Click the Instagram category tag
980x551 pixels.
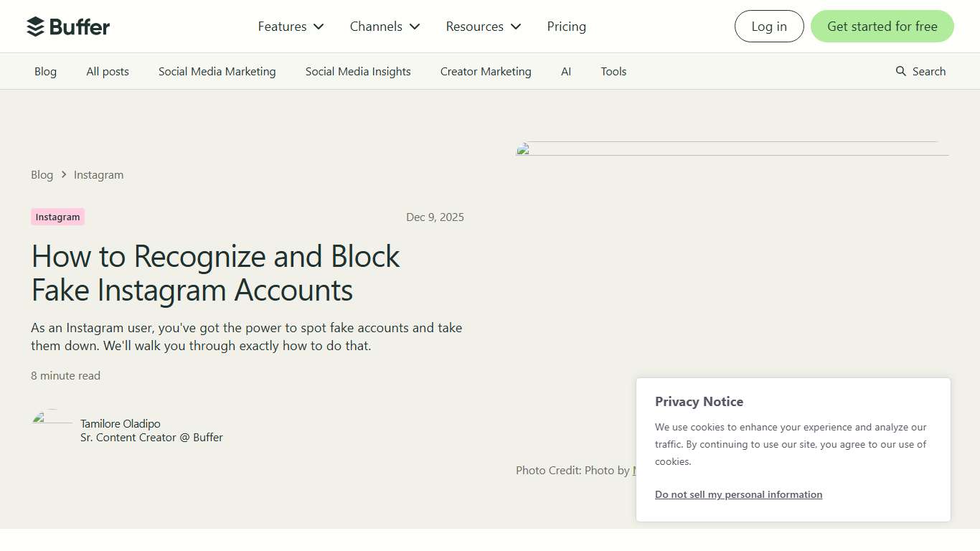pyautogui.click(x=57, y=217)
